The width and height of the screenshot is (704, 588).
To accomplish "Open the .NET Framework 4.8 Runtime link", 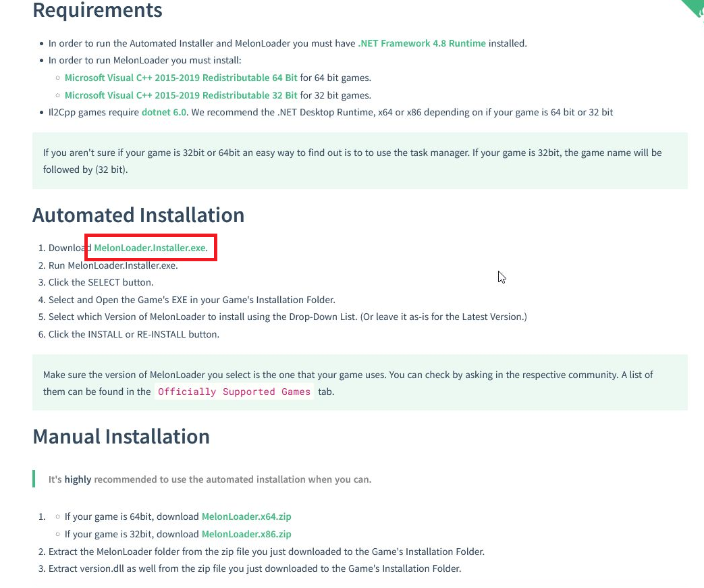I will [421, 43].
